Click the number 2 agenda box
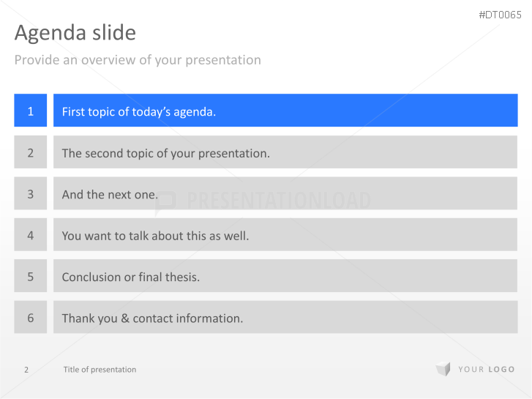 point(30,153)
